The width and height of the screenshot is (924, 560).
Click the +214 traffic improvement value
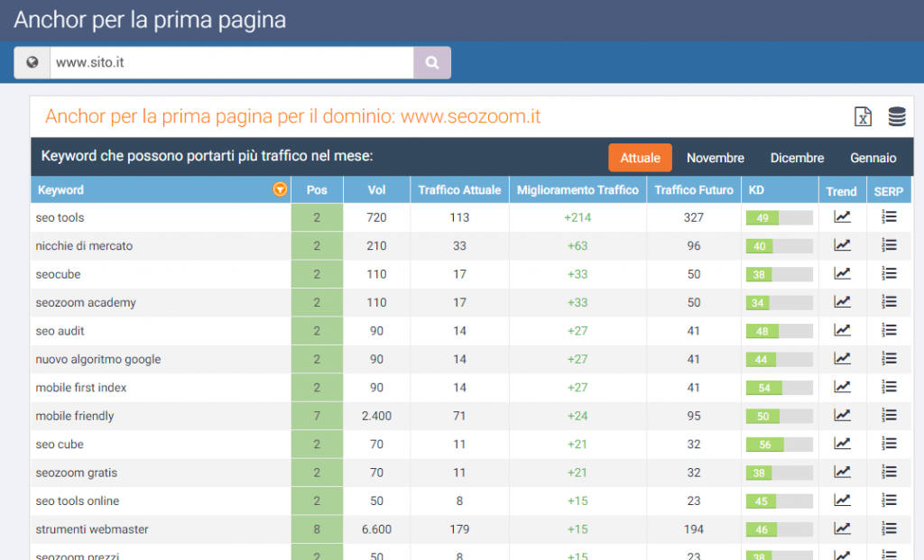tap(577, 217)
